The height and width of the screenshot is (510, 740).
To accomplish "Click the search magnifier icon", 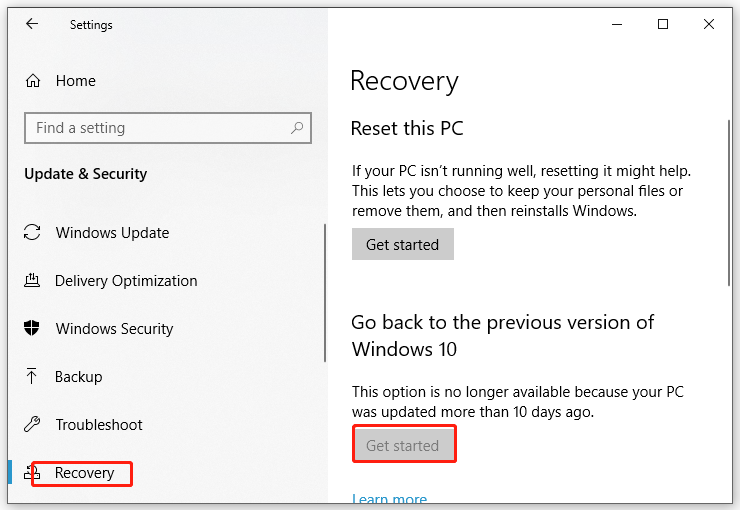I will (297, 127).
